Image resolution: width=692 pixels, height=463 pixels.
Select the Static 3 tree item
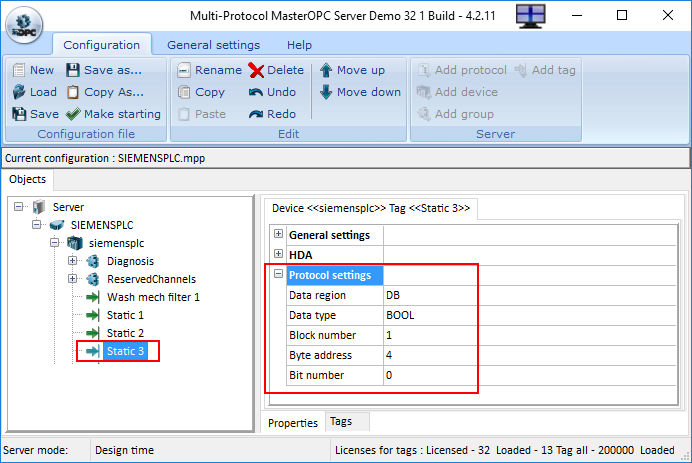[x=125, y=351]
